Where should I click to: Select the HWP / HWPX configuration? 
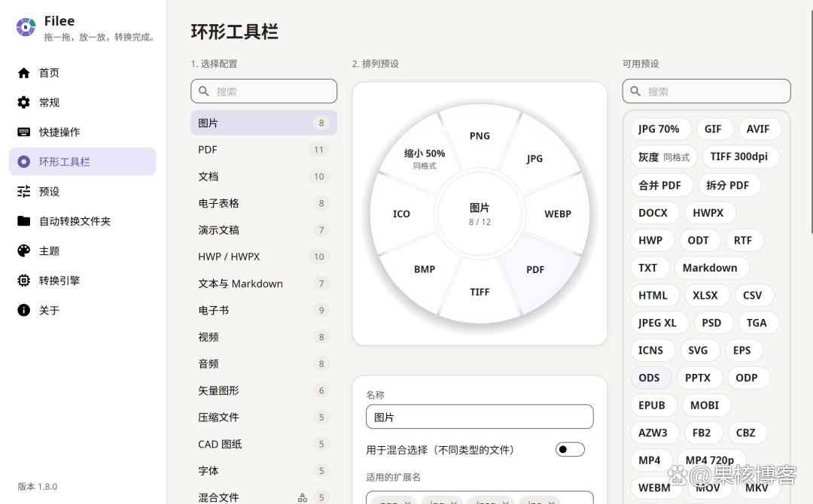point(264,257)
